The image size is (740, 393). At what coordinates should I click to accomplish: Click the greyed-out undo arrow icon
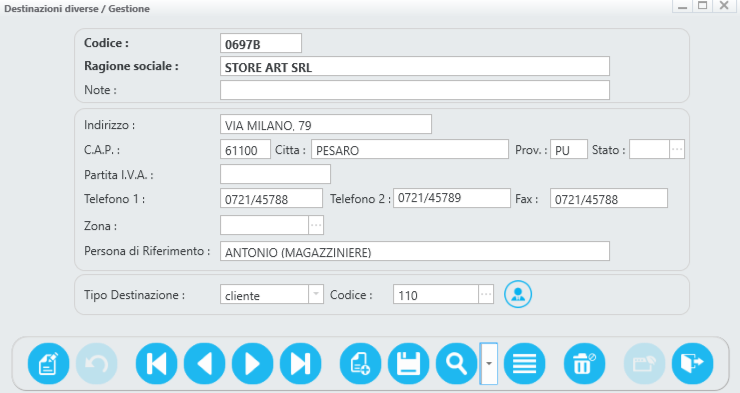[x=97, y=364]
